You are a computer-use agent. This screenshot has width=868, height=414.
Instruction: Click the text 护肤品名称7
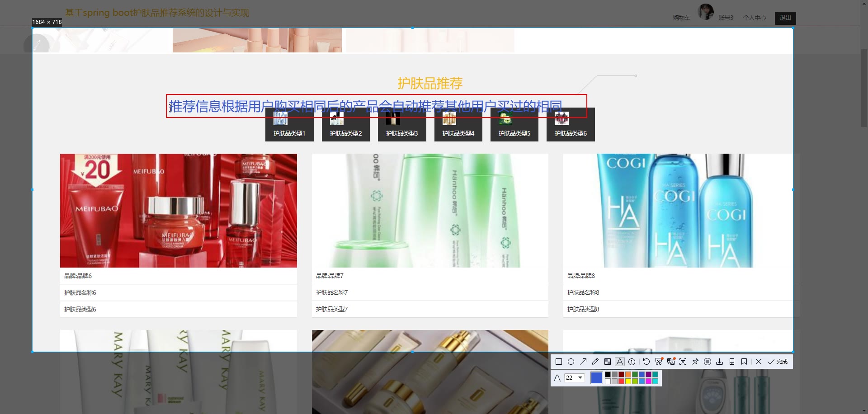(x=332, y=292)
